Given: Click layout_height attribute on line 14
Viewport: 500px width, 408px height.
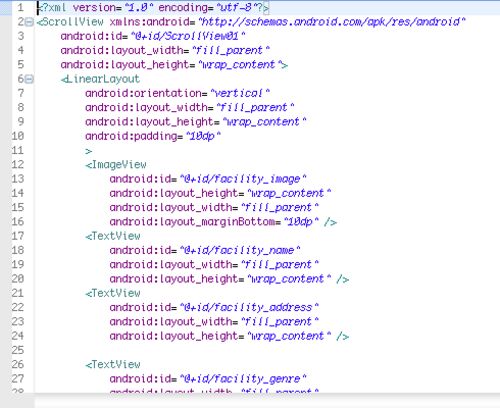Looking at the screenshot, I should coord(220,193).
